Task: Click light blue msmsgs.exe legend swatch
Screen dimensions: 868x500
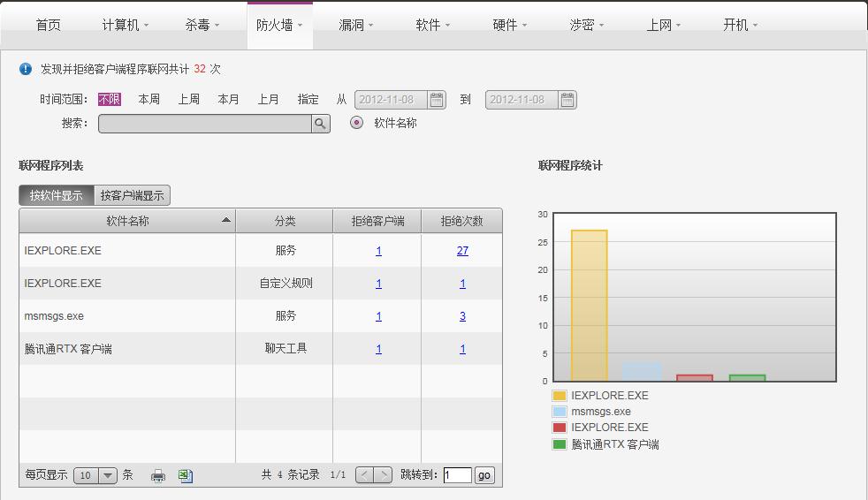Action: 560,412
